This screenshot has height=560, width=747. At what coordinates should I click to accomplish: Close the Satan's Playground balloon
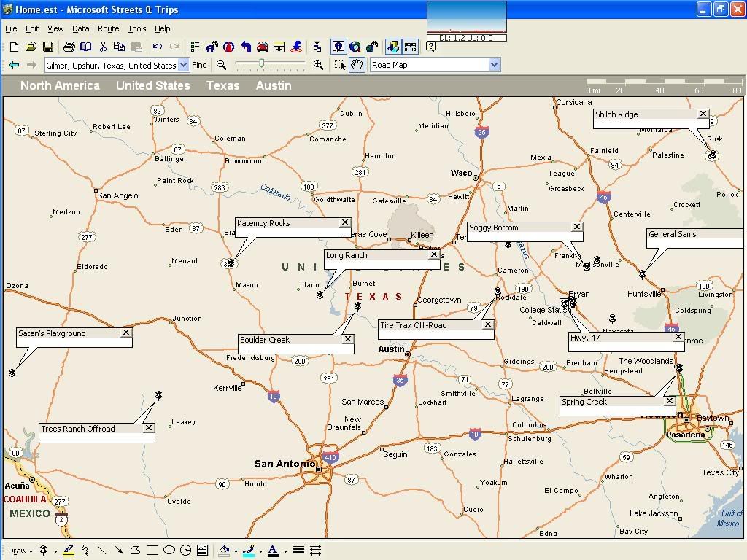(x=125, y=332)
